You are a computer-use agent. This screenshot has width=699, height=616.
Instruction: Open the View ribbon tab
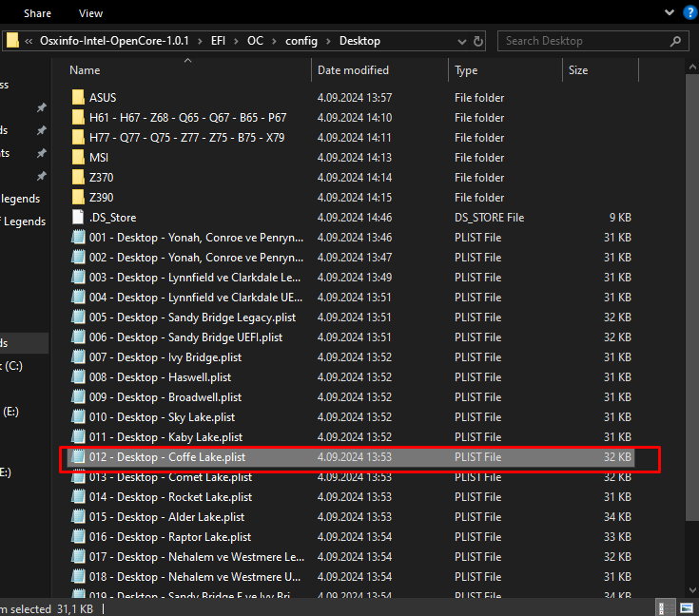click(x=90, y=13)
